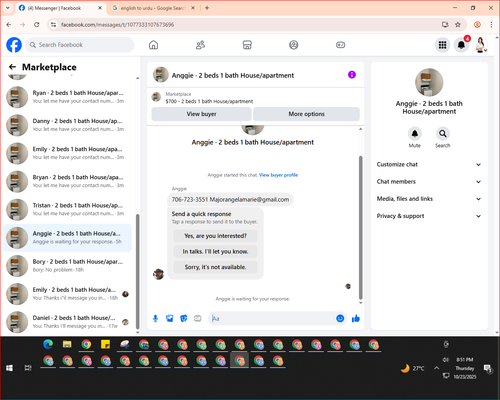The image size is (500, 400).
Task: Expand Chat members section
Action: point(429,182)
